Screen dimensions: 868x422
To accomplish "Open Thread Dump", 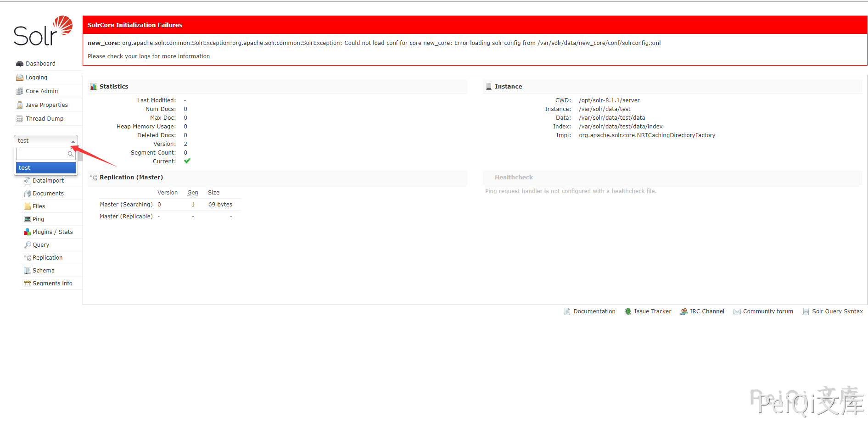I will 45,119.
